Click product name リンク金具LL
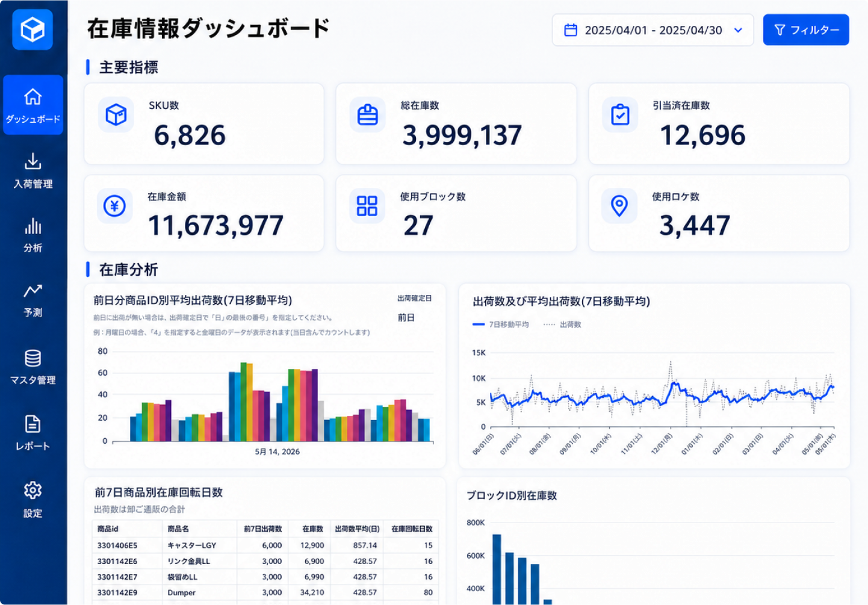The height and width of the screenshot is (605, 868). click(189, 561)
